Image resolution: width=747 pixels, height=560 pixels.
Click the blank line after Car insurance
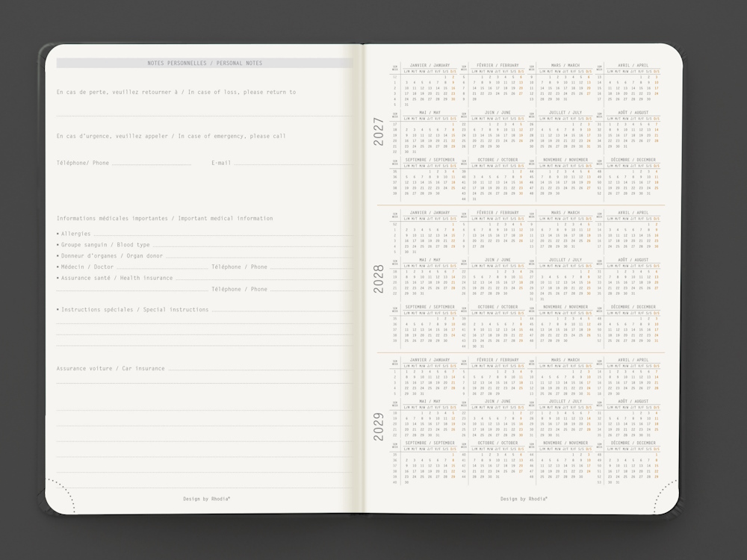click(x=260, y=370)
